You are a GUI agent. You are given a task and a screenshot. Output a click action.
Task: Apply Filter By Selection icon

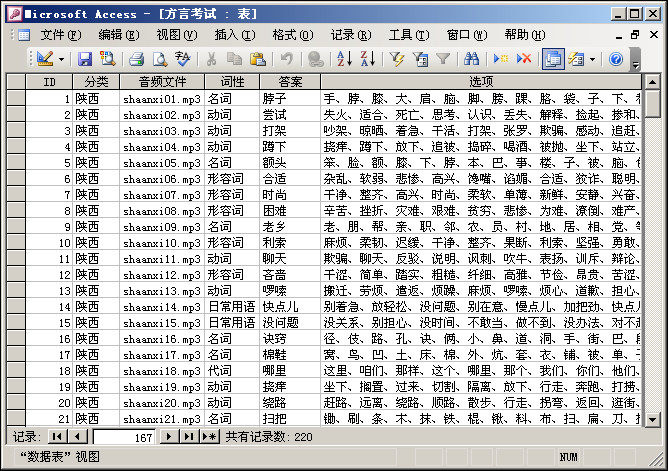click(397, 59)
